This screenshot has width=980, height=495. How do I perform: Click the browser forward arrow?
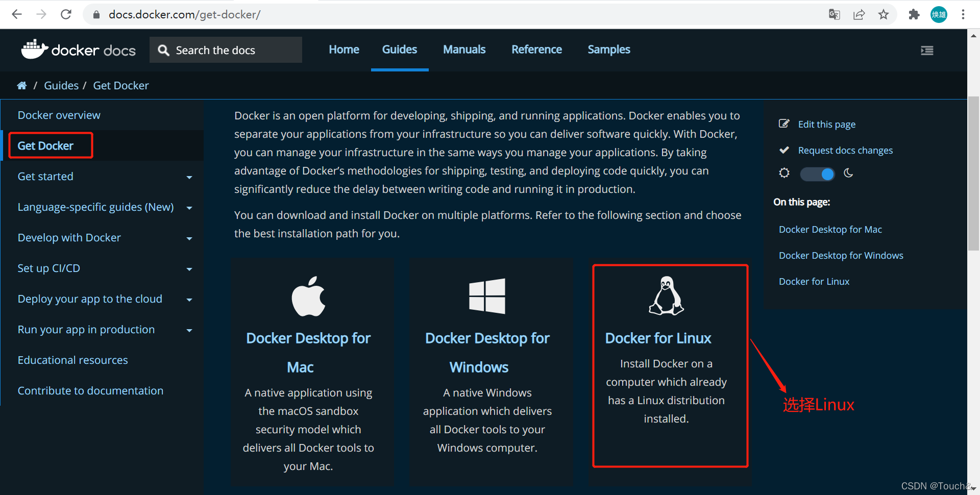(x=41, y=14)
